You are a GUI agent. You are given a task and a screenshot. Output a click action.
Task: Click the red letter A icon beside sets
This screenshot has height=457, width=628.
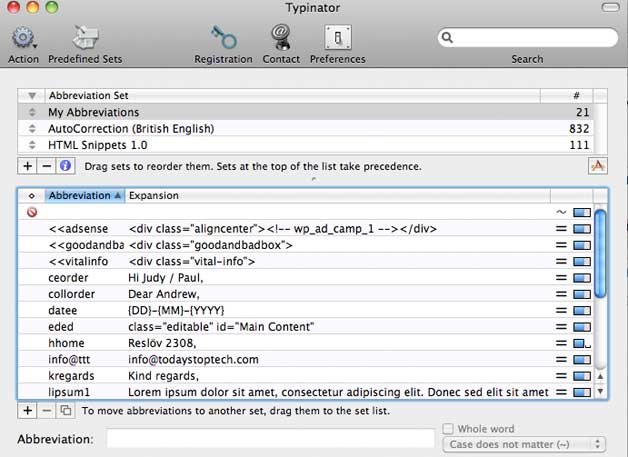click(598, 166)
